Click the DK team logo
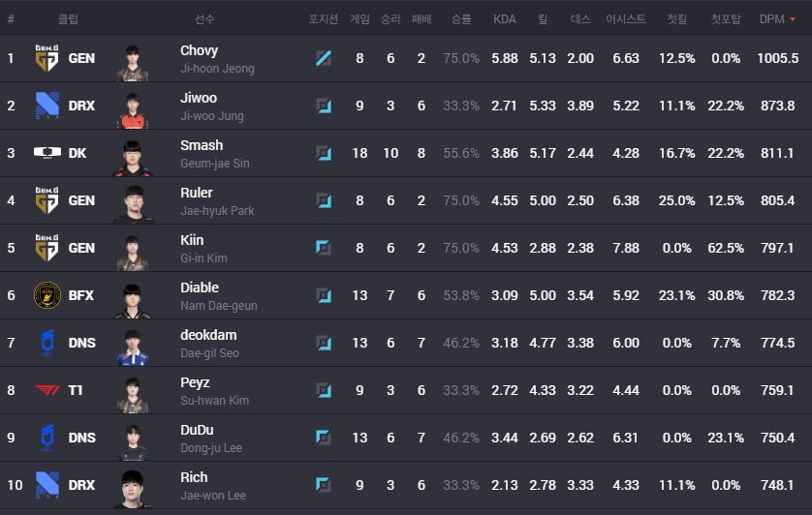Viewport: 812px width, 515px height. point(47,153)
